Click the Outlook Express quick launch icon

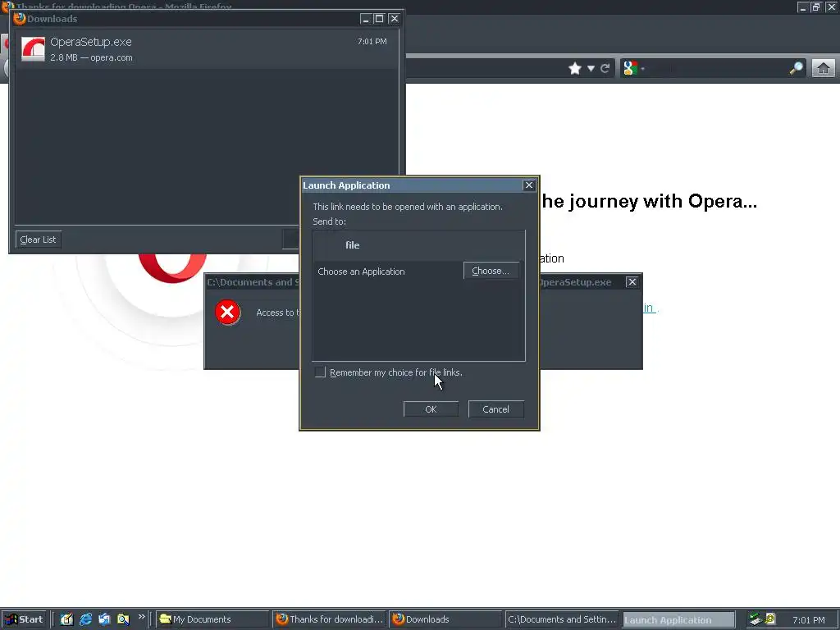pyautogui.click(x=104, y=619)
